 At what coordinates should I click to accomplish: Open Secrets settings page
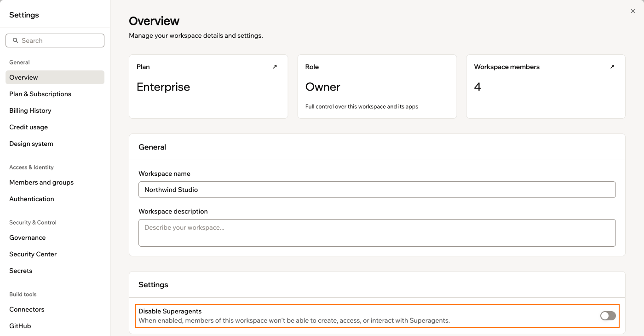click(x=55, y=271)
